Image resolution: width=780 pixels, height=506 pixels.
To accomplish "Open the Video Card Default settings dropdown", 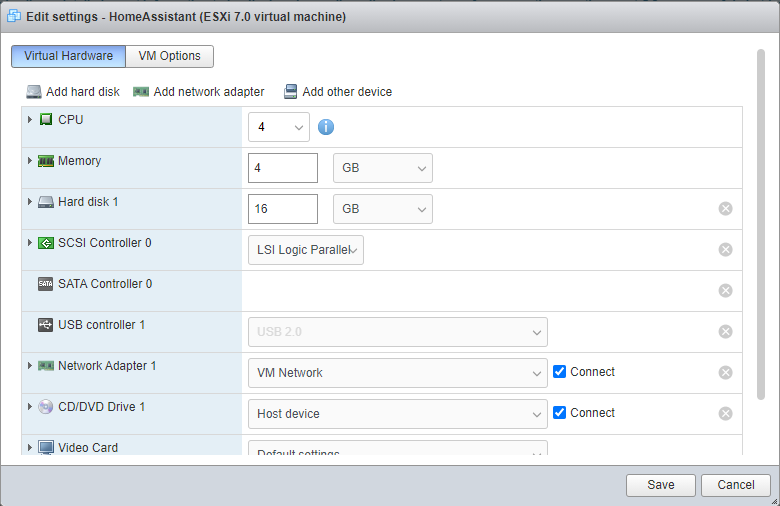I will pos(398,448).
